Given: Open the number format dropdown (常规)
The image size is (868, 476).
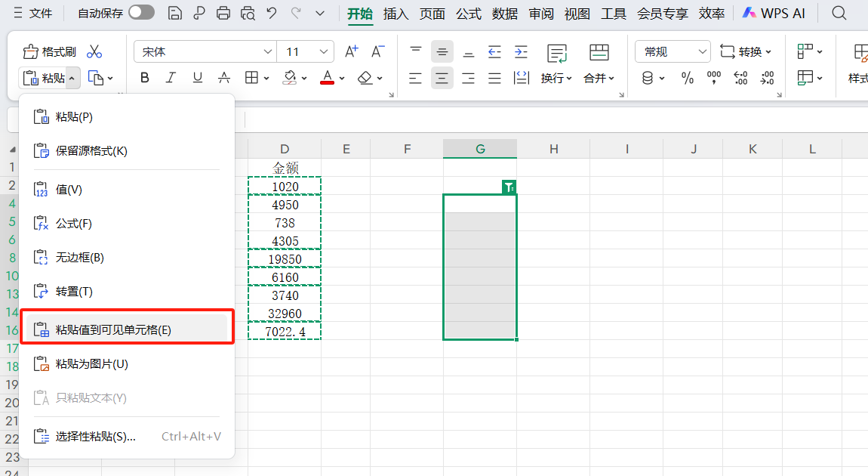Looking at the screenshot, I should point(702,51).
